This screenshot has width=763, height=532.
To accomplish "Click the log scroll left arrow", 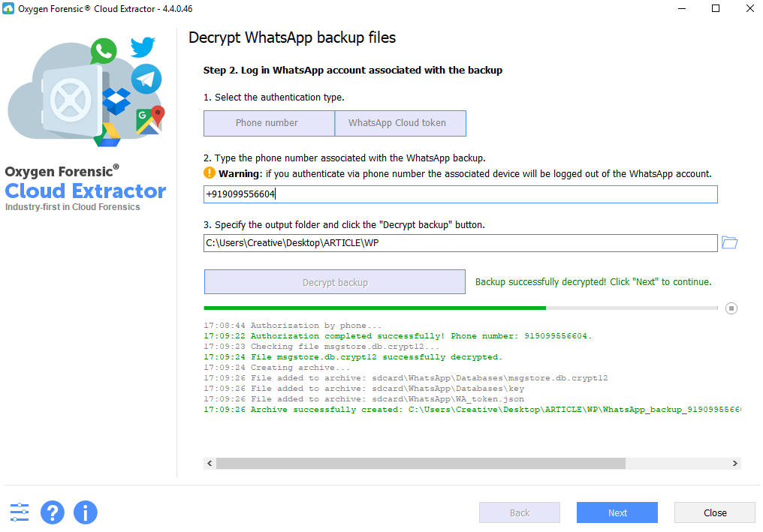I will [x=210, y=464].
